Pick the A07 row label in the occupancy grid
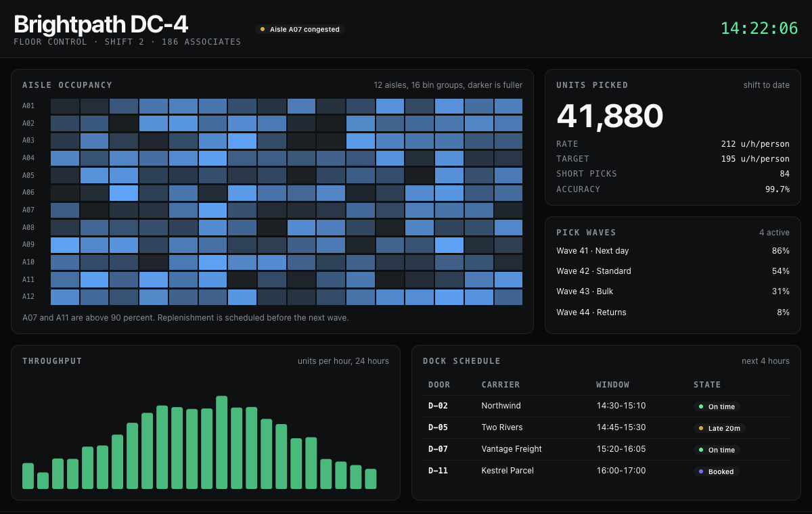 28,210
